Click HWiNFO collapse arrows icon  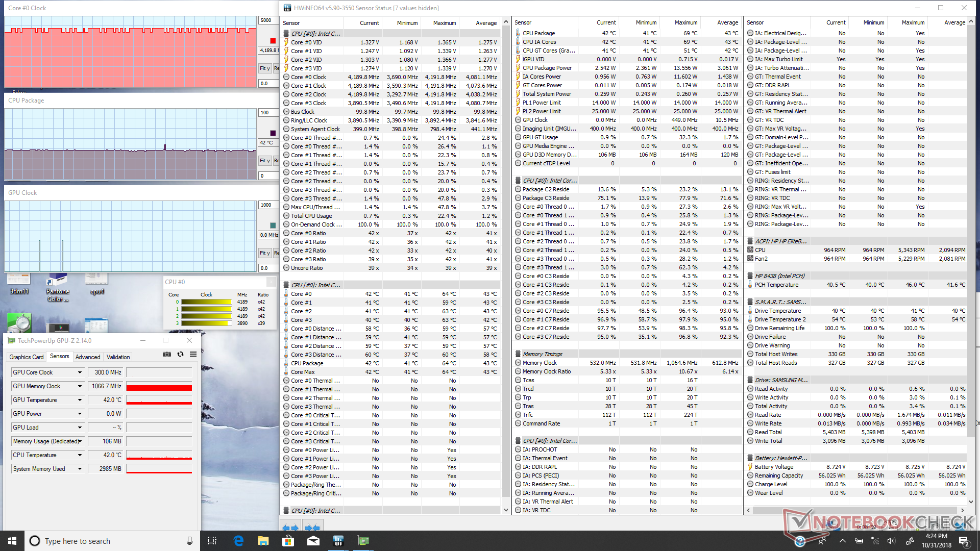click(x=312, y=527)
